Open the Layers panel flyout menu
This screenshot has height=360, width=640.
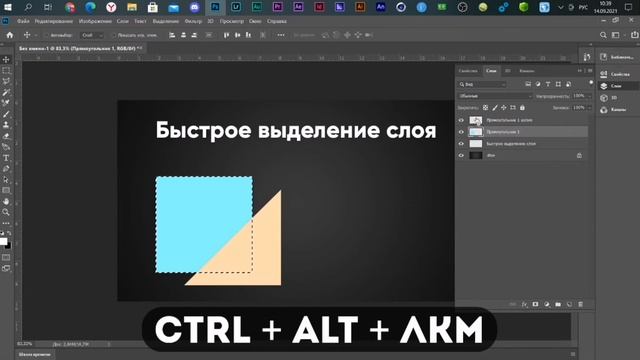(x=590, y=71)
